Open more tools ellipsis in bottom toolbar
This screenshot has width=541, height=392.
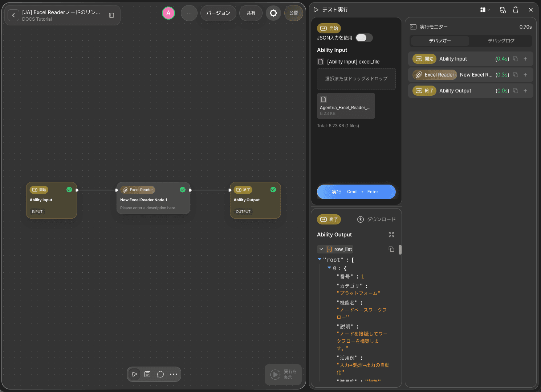point(174,374)
